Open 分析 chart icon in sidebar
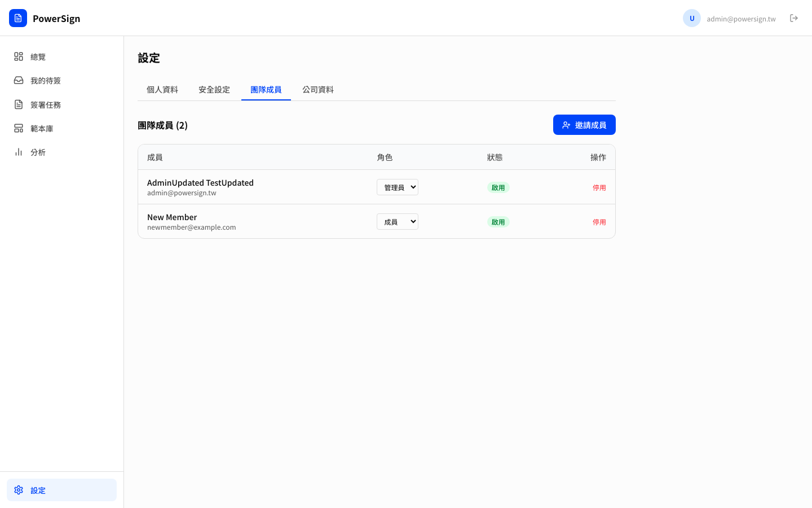This screenshot has height=508, width=812. 19,152
